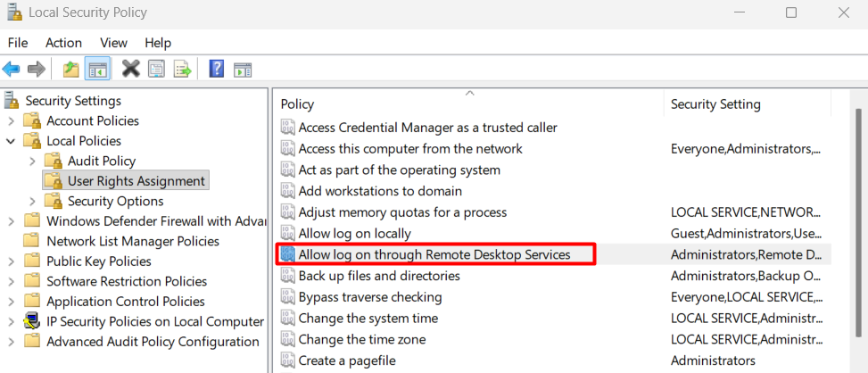Select Network List Manager Policies
The width and height of the screenshot is (868, 373).
133,241
